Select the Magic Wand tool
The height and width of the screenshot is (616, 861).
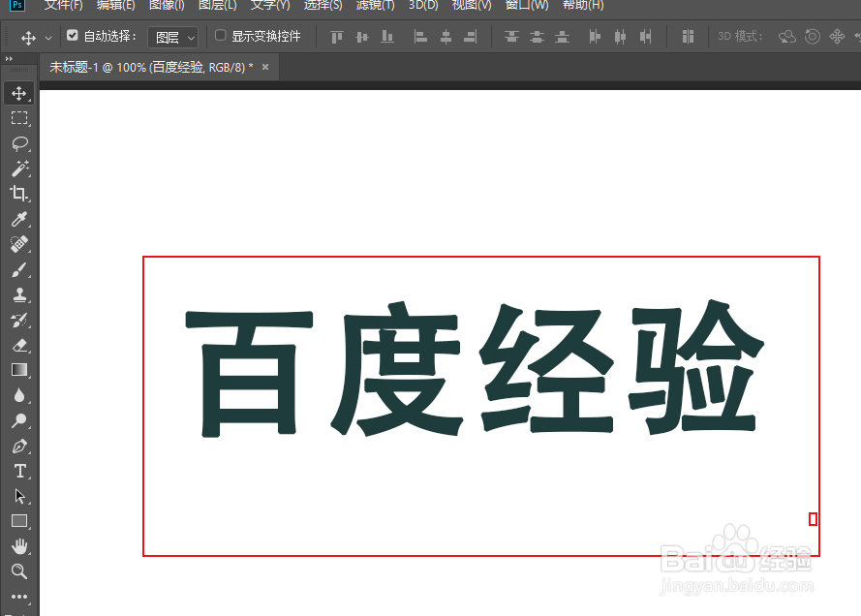point(19,169)
